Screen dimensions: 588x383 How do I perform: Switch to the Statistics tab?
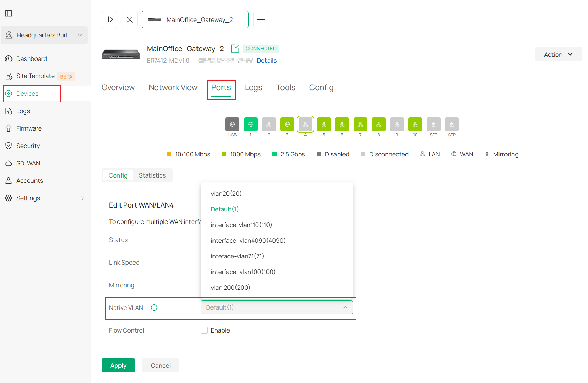152,175
